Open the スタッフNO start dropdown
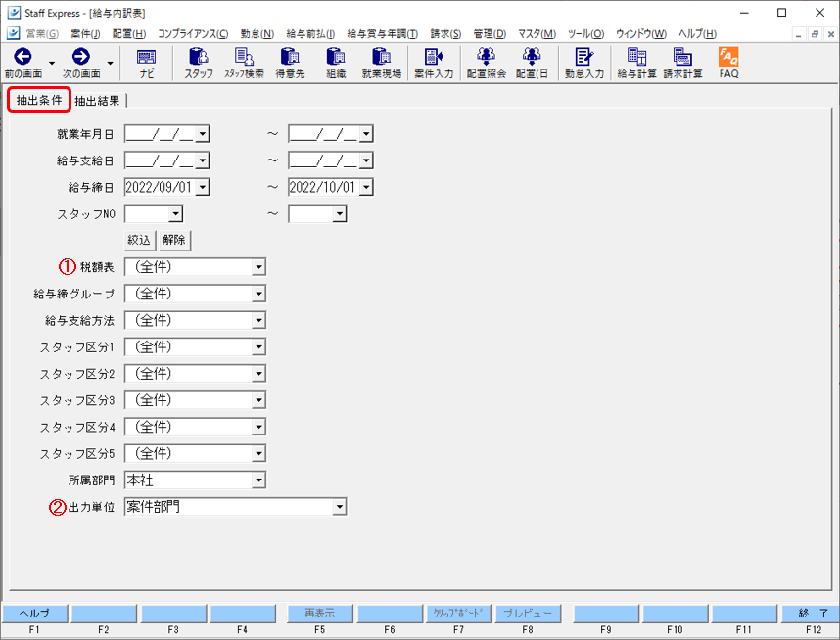840x640 pixels. pyautogui.click(x=175, y=214)
